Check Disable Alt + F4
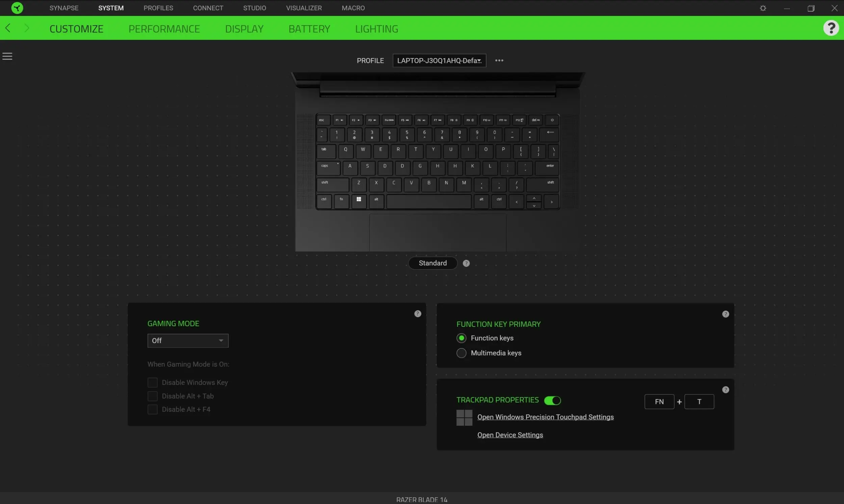This screenshot has height=504, width=844. pyautogui.click(x=152, y=409)
